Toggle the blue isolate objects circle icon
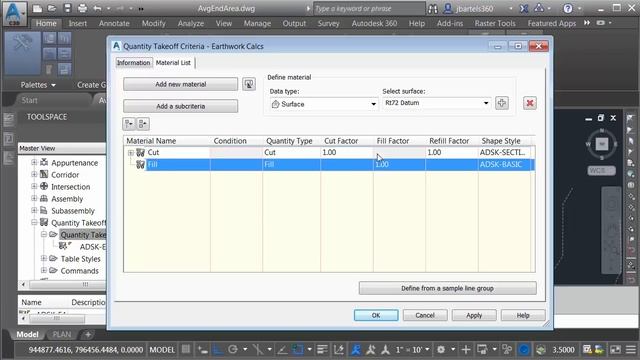640x360 pixels. click(524, 349)
